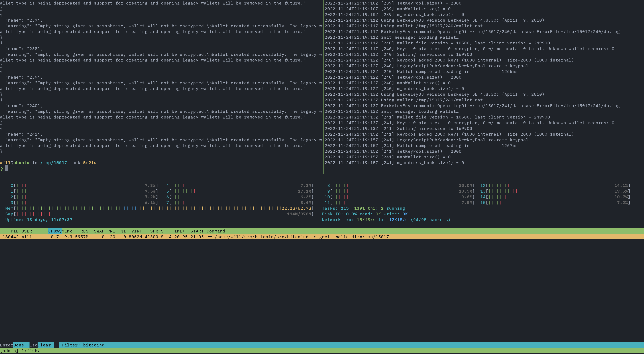Sort by PRI column header

pyautogui.click(x=111, y=231)
